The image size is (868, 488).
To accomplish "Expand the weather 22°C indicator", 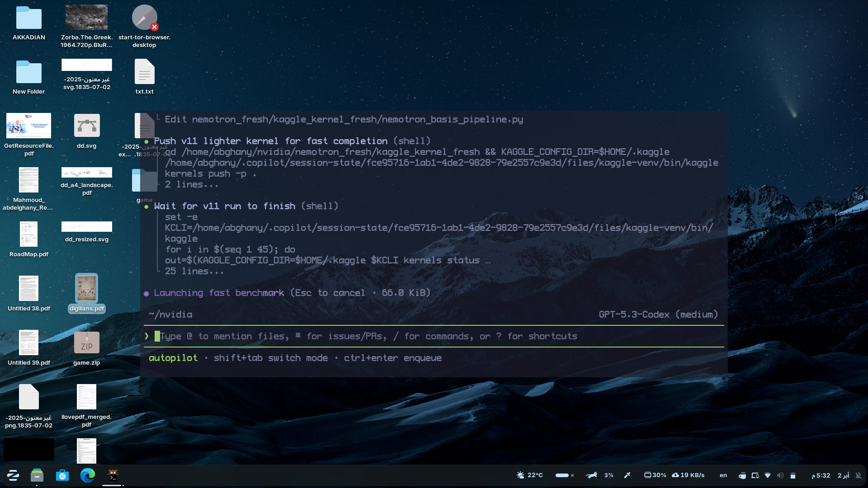I will click(x=529, y=475).
